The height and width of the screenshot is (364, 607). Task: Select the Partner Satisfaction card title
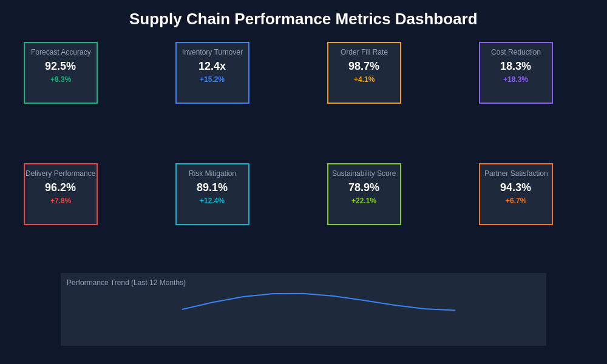516,174
